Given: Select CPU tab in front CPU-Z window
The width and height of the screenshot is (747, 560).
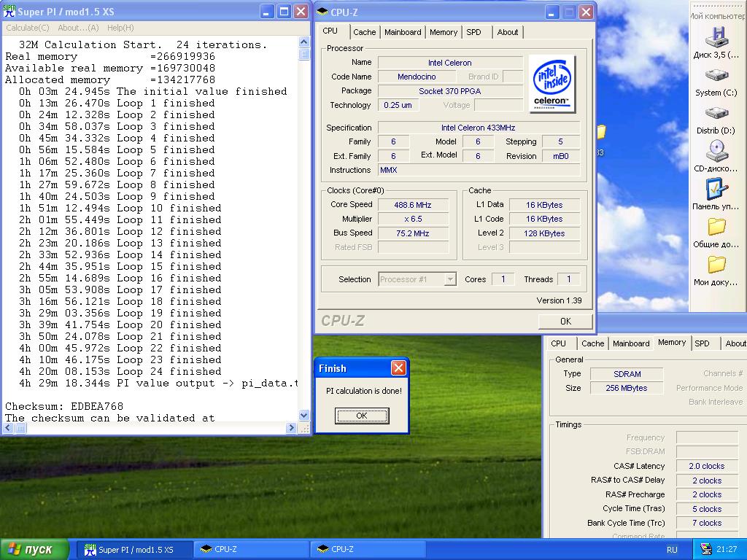Looking at the screenshot, I should point(330,31).
